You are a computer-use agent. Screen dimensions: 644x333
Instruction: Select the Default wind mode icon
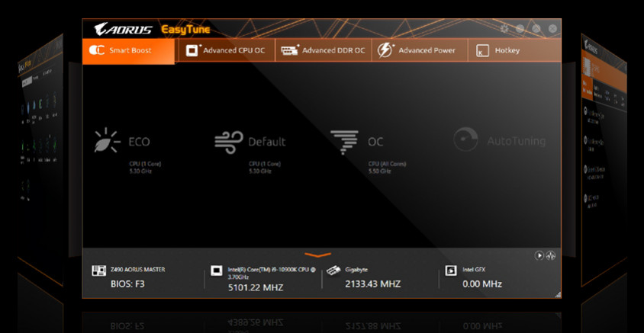point(229,142)
